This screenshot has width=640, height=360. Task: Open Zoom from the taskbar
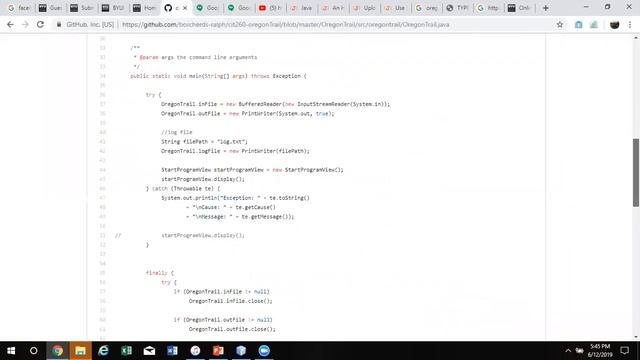point(264,351)
